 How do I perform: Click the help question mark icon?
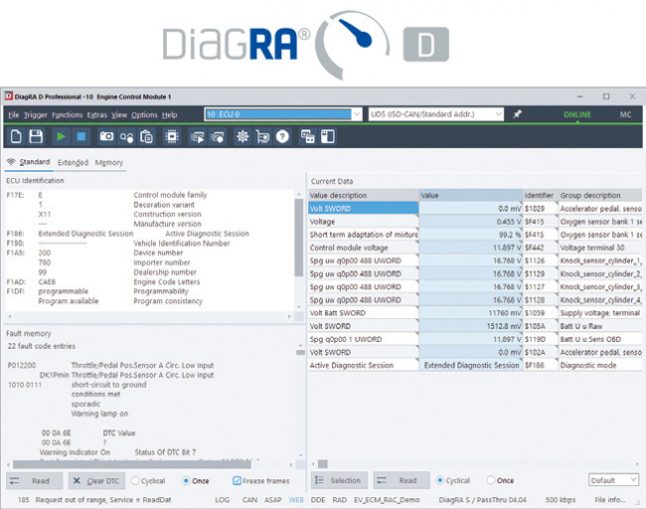[282, 136]
